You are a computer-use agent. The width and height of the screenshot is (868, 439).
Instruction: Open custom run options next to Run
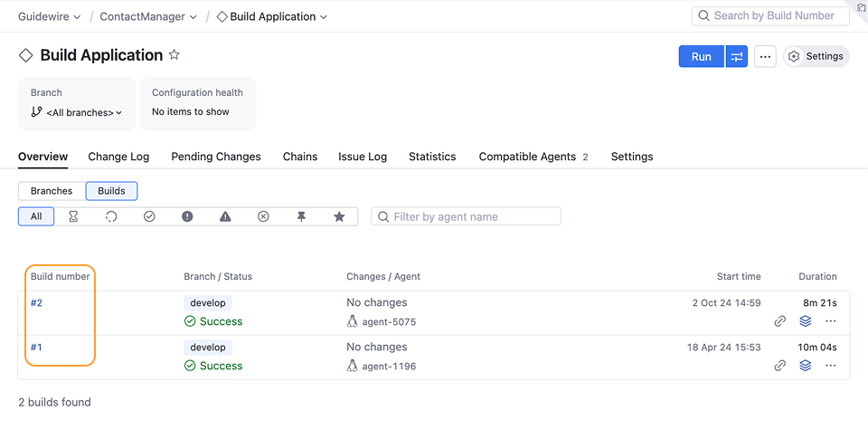point(737,56)
